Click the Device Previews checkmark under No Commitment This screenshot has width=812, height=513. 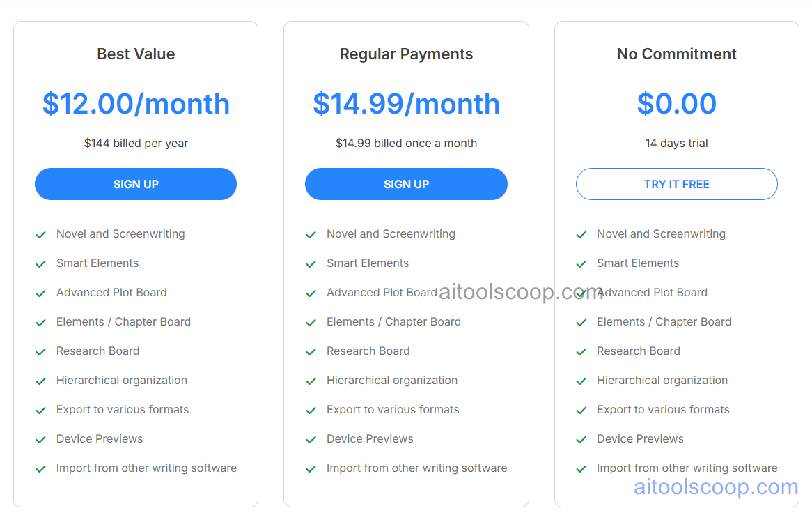[x=581, y=439]
